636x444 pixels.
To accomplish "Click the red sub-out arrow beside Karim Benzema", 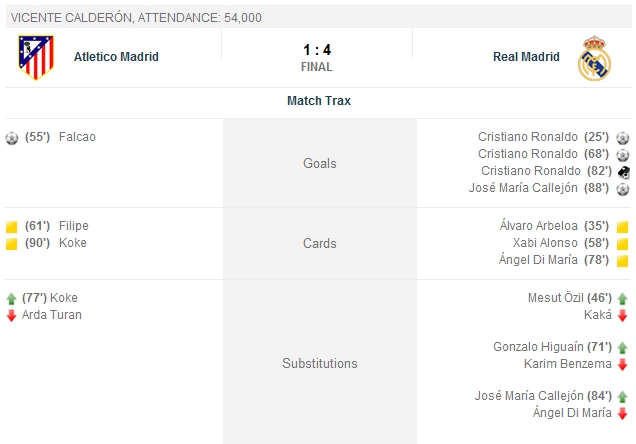I will tap(622, 364).
